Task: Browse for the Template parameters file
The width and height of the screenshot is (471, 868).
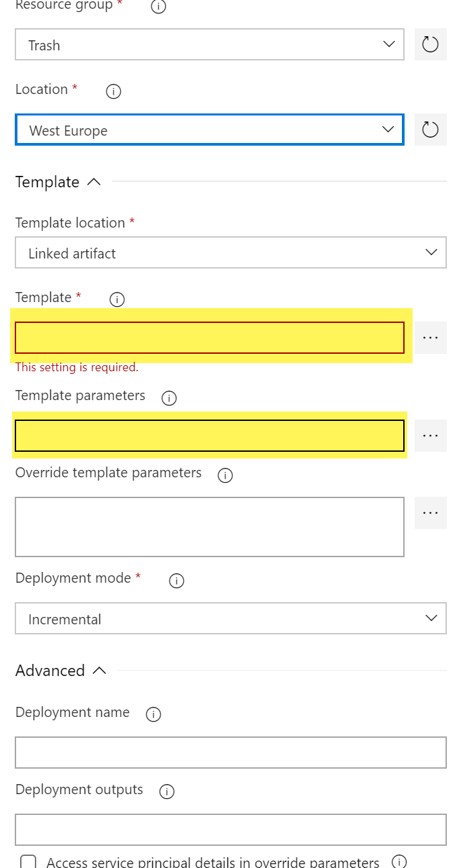Action: [430, 436]
